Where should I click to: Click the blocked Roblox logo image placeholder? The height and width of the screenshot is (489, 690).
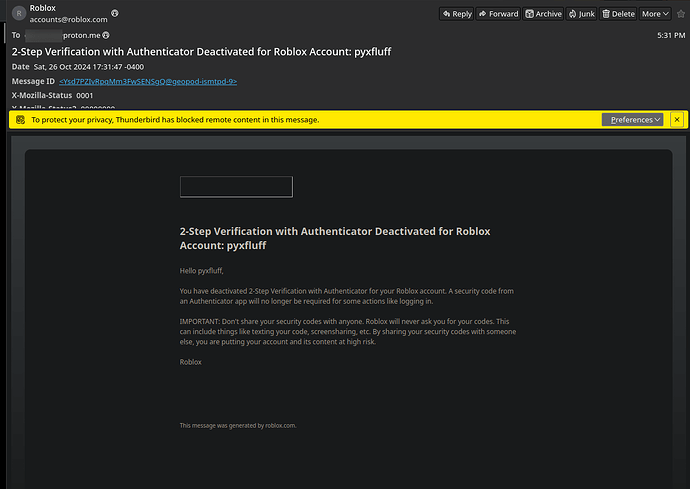click(236, 187)
